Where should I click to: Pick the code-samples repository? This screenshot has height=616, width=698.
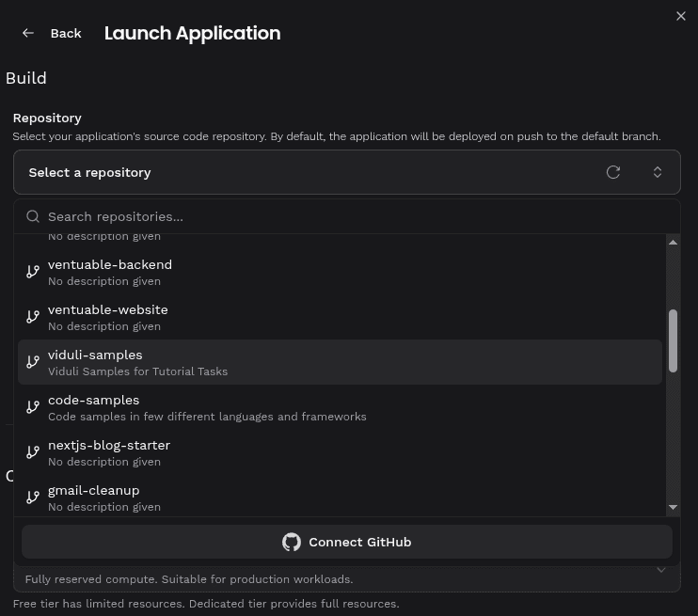[x=341, y=408]
